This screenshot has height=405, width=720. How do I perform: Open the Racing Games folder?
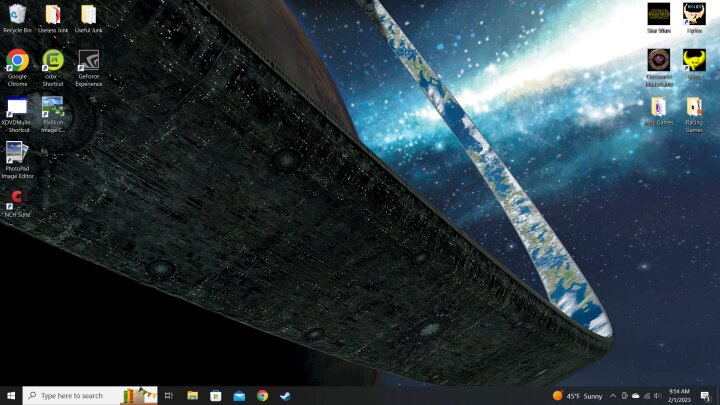tap(694, 115)
